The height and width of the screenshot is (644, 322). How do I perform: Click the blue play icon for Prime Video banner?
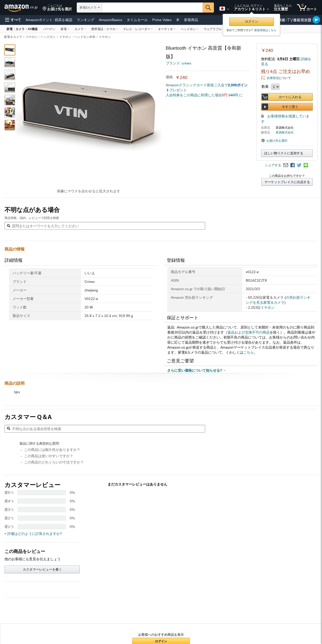tap(316, 20)
